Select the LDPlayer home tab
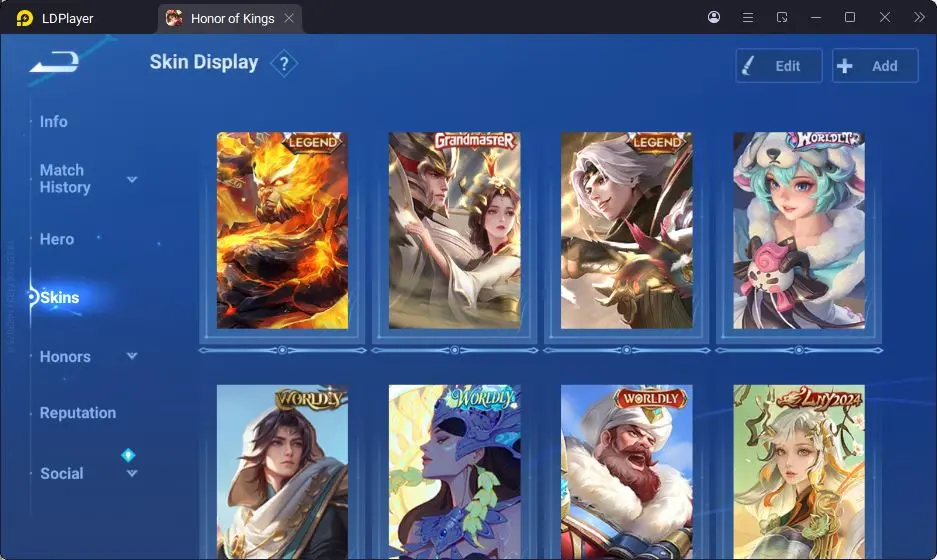Image resolution: width=937 pixels, height=560 pixels. tap(55, 19)
